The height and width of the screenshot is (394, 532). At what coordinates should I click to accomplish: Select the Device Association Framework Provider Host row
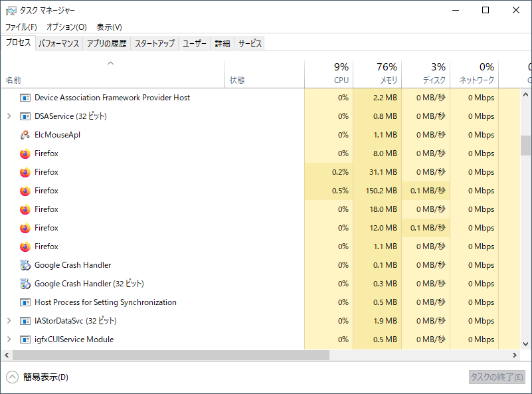click(x=260, y=98)
